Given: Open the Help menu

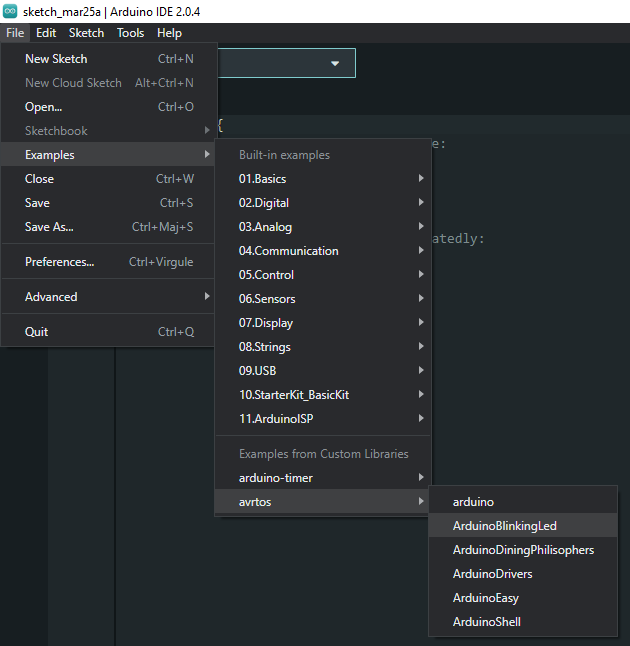Looking at the screenshot, I should point(169,33).
